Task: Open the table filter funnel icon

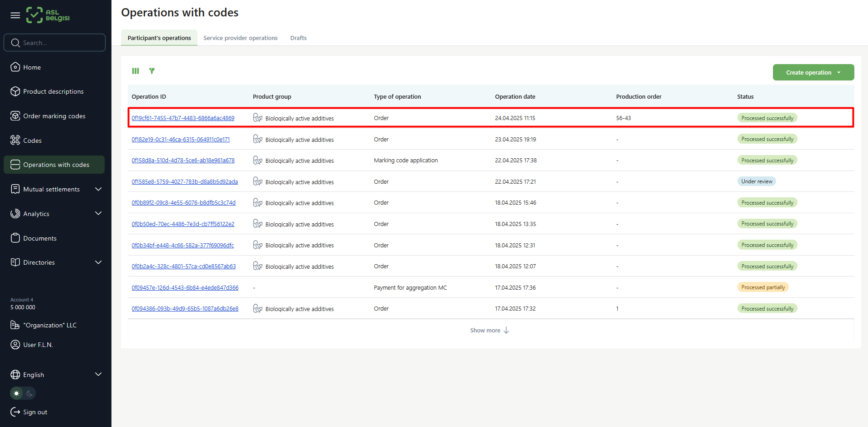Action: 152,71
